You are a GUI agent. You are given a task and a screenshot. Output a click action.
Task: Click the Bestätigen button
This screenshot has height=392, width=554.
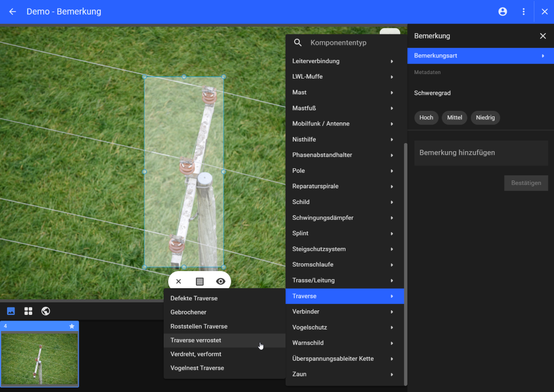526,183
